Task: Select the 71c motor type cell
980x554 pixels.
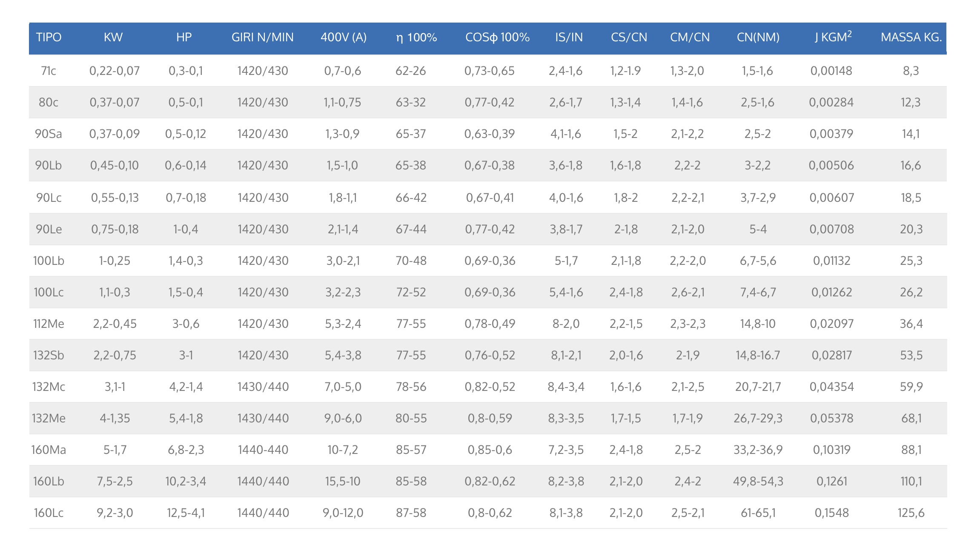Action: [x=49, y=71]
